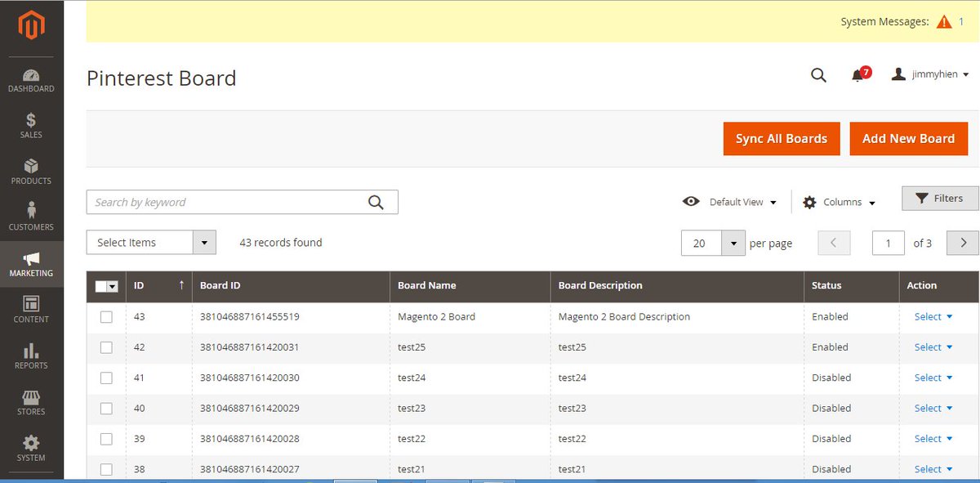The image size is (980, 483).
Task: Open the Reports sidebar menu
Action: pos(31,356)
